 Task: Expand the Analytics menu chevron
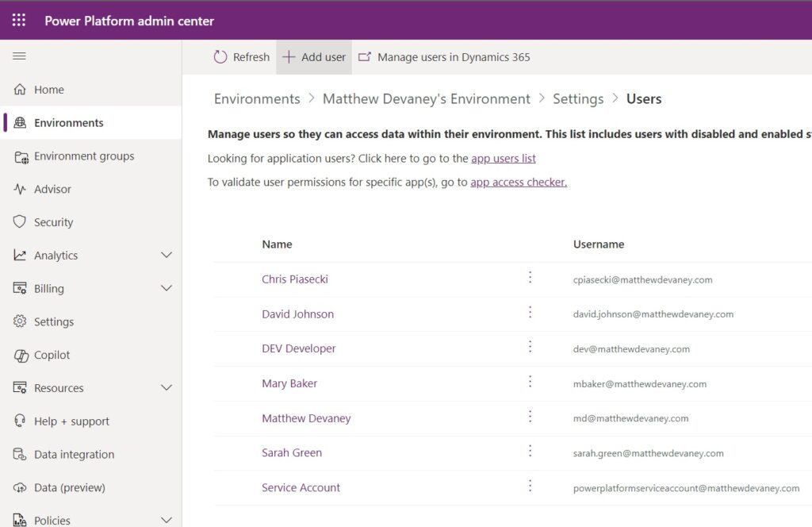coord(167,255)
